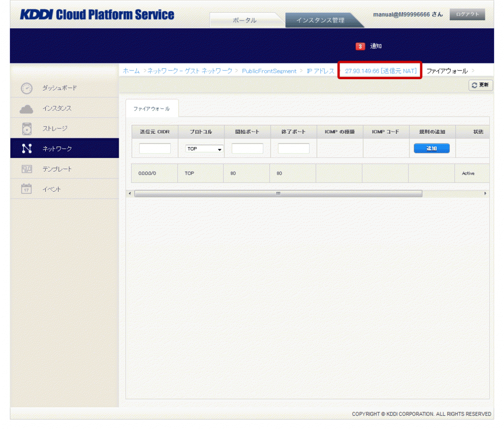The image size is (504, 429).
Task: Click the Templates icon
Action: (27, 169)
